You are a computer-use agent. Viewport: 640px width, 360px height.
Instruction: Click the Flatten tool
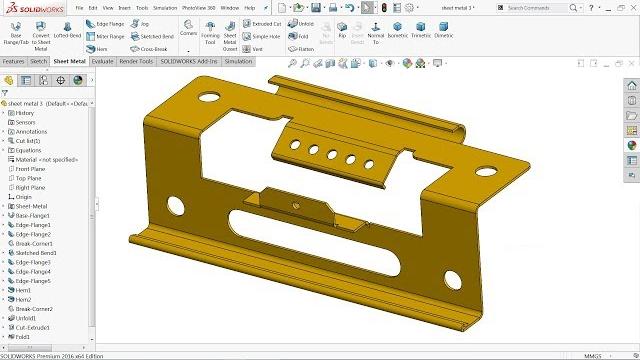point(301,49)
